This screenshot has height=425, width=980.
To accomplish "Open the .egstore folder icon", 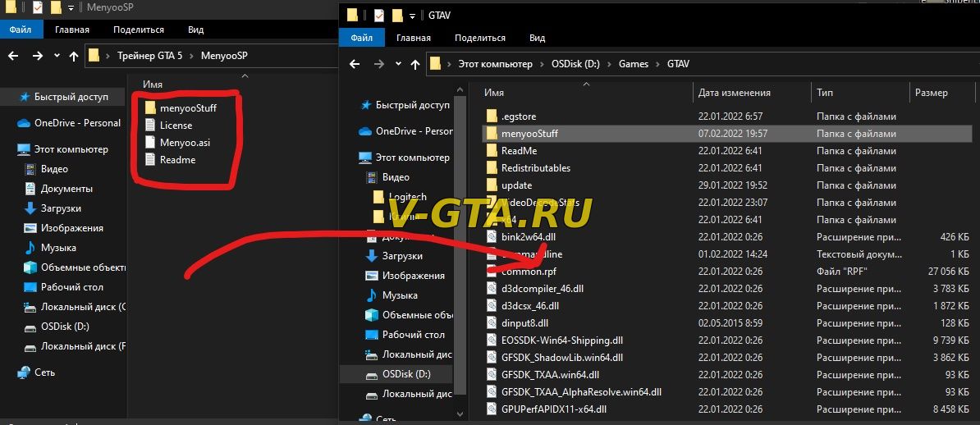I will point(492,117).
